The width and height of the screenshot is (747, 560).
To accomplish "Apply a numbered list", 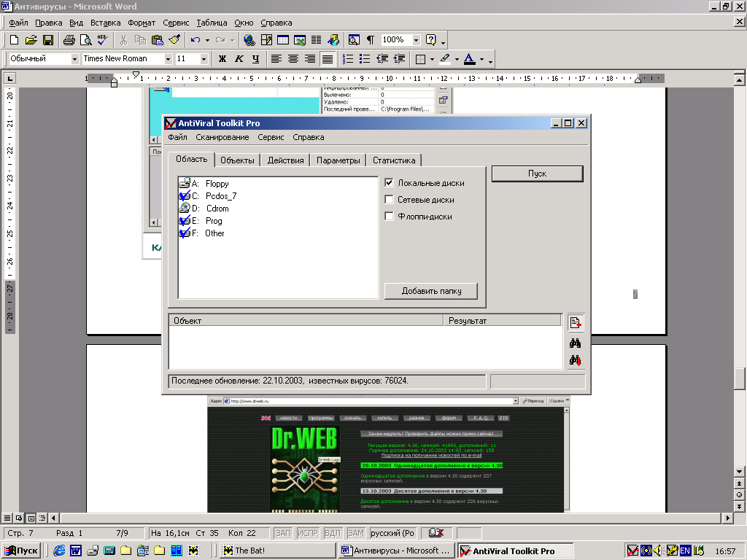I will 348,59.
